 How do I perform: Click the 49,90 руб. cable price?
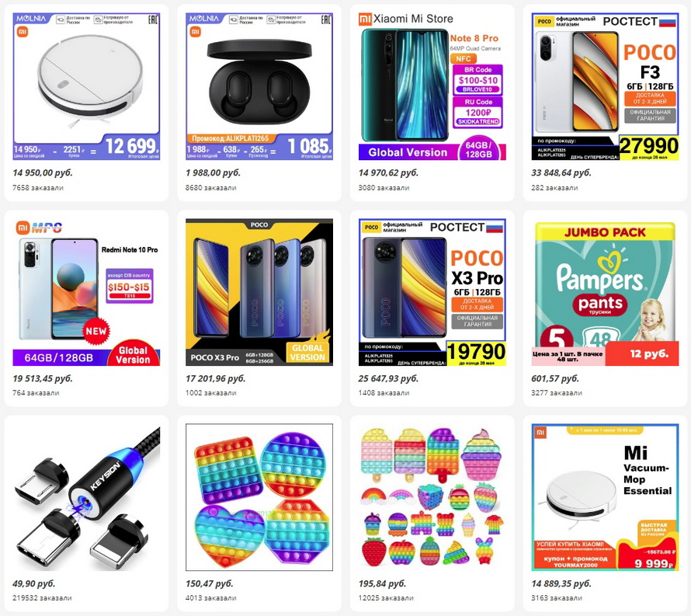tap(34, 584)
